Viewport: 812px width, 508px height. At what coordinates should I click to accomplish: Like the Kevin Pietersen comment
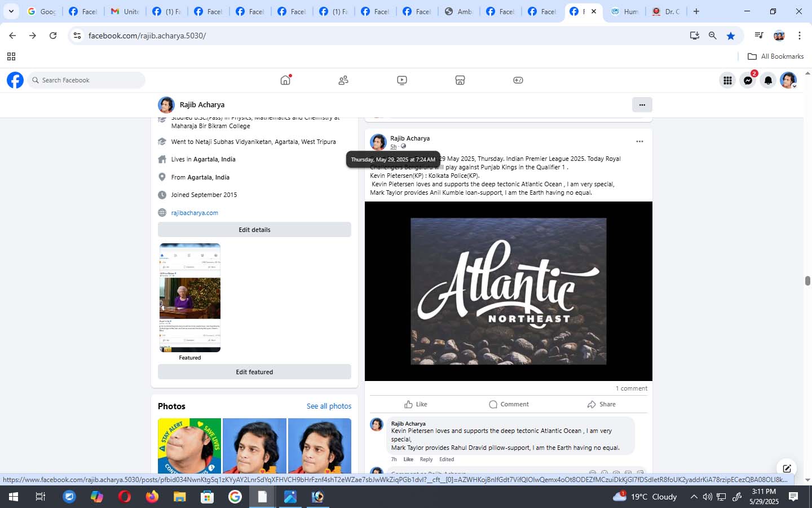[408, 459]
